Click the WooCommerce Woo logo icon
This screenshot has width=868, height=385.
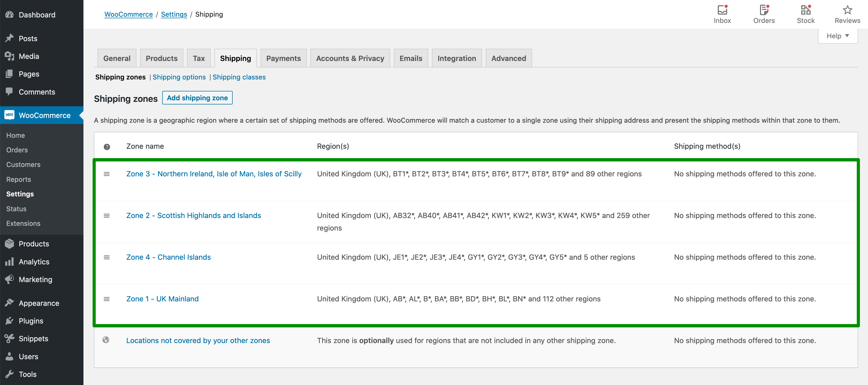tap(9, 115)
